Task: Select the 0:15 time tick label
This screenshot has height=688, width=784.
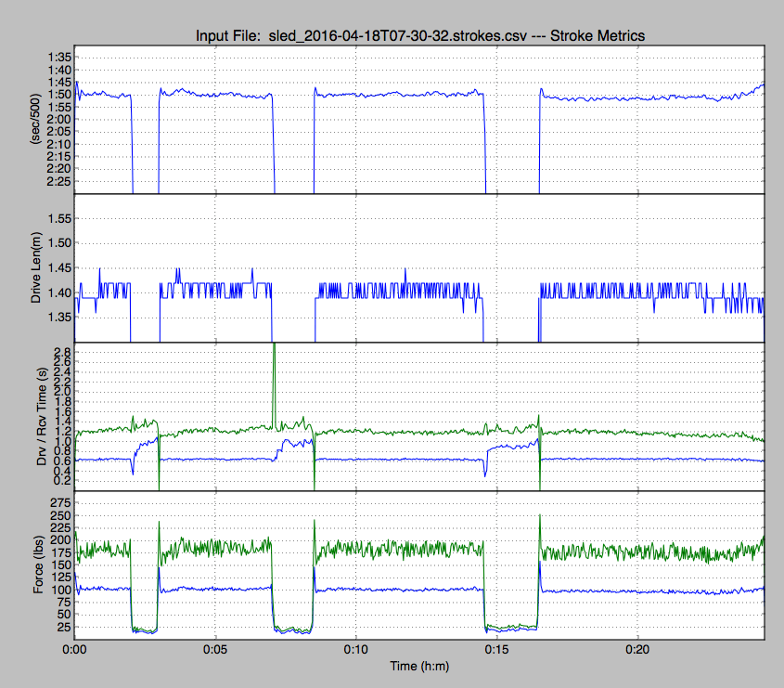Action: (x=496, y=649)
